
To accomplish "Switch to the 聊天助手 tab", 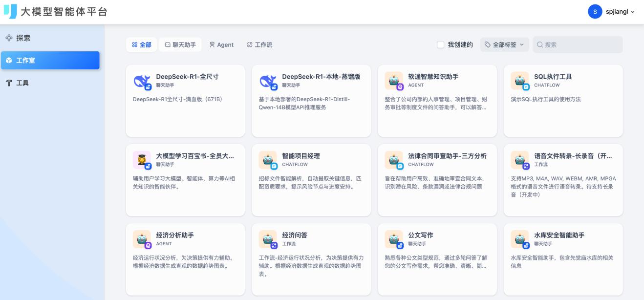I will pos(180,45).
